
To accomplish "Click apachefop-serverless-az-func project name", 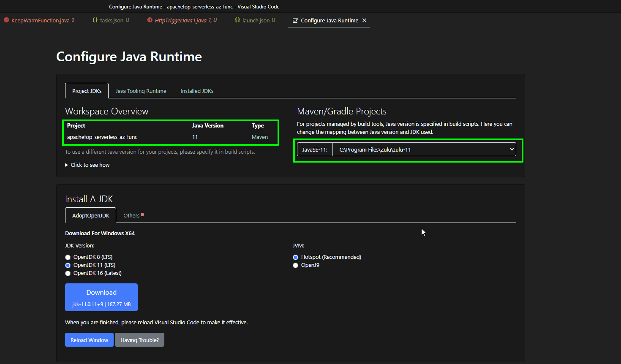I will (x=102, y=137).
